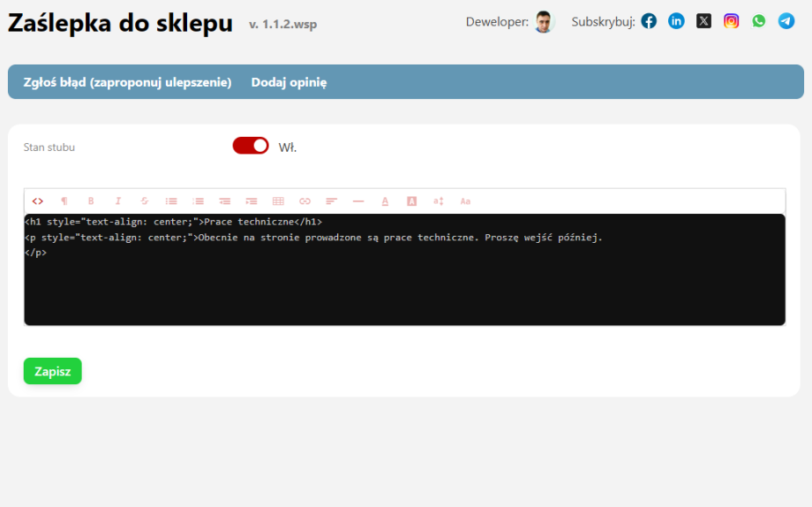Open the text alignment dropdown

pyautogui.click(x=331, y=201)
